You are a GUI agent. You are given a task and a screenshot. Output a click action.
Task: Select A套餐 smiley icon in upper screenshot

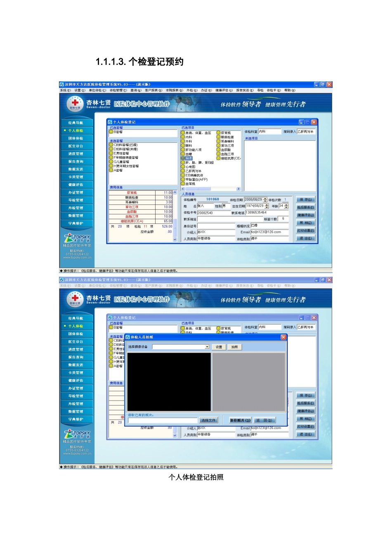[111, 170]
